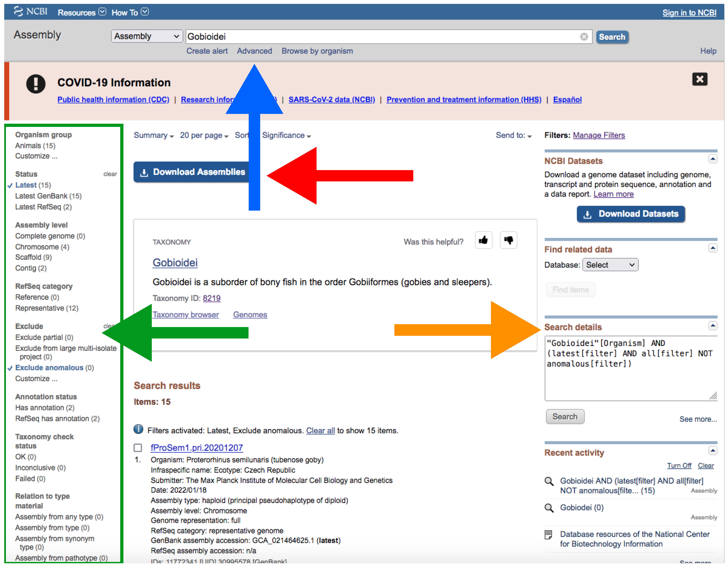Click the thumbs down icon
The height and width of the screenshot is (568, 728).
click(508, 240)
